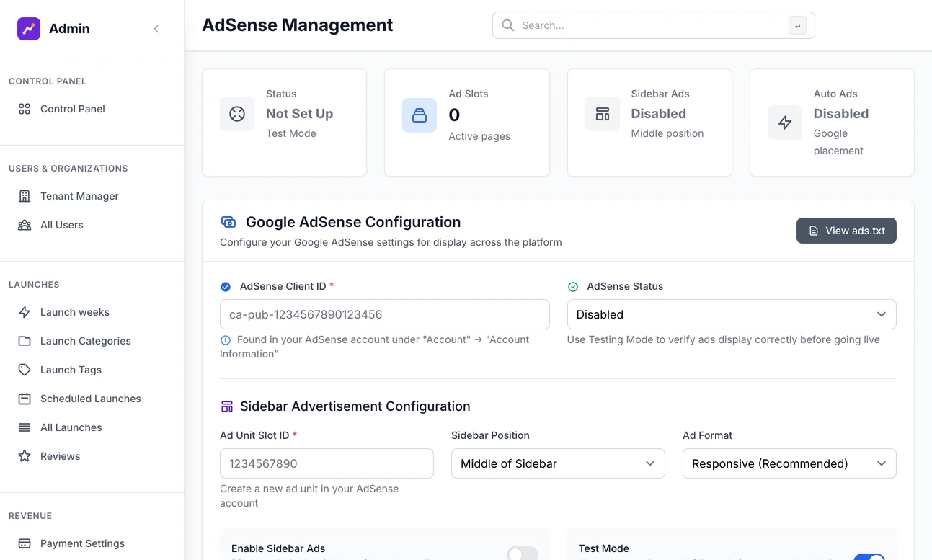Click the search enter key icon

click(797, 25)
